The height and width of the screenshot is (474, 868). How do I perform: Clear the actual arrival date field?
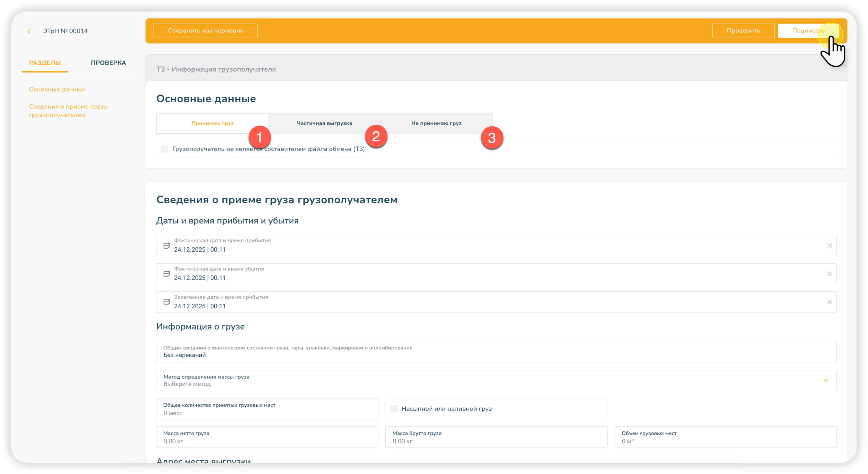[x=829, y=245]
